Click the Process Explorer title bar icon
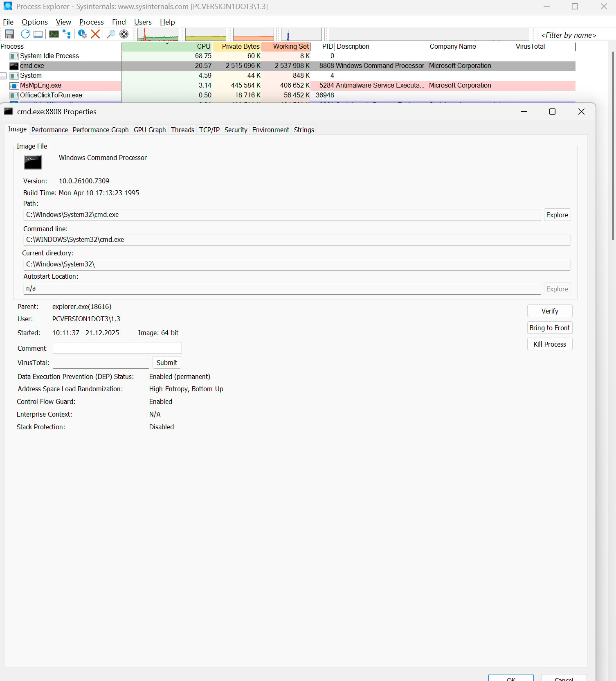The width and height of the screenshot is (616, 681). (x=8, y=6)
